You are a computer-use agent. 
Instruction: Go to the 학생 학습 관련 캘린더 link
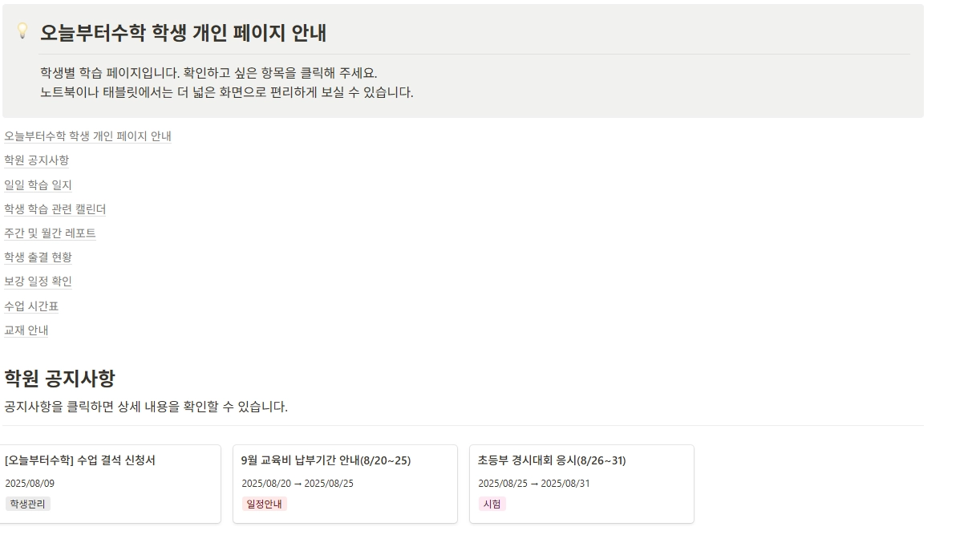tap(55, 209)
